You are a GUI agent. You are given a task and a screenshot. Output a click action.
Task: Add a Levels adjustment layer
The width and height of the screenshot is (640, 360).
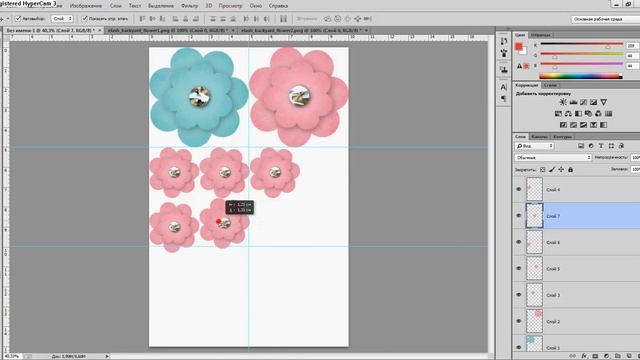(x=573, y=102)
